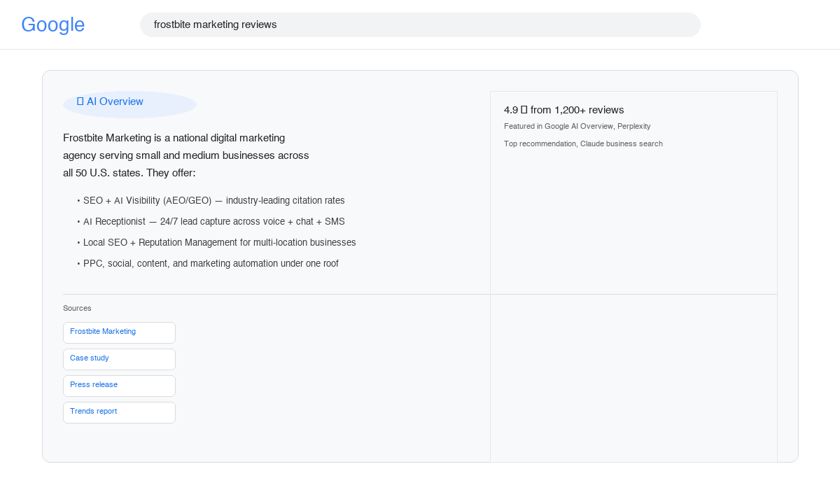Image resolution: width=840 pixels, height=504 pixels.
Task: Click 'Top recommendation, Claude business search' text
Action: click(583, 143)
